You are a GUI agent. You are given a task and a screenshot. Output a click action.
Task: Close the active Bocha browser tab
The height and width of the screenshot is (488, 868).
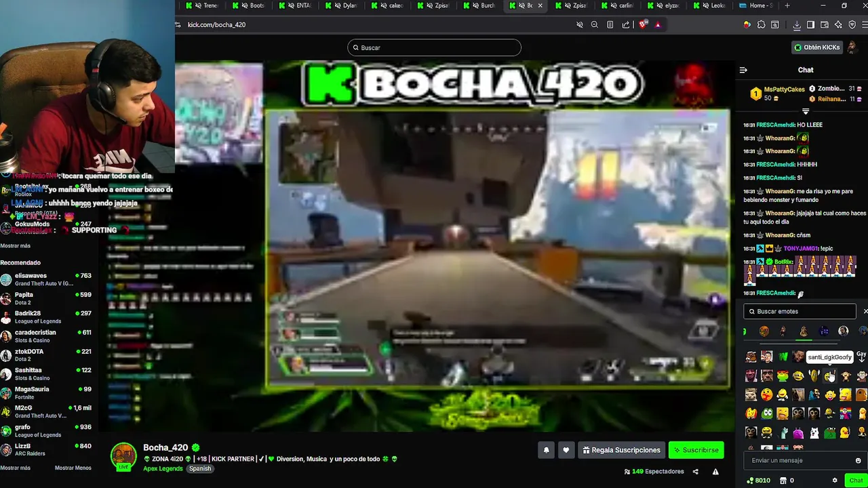click(540, 5)
